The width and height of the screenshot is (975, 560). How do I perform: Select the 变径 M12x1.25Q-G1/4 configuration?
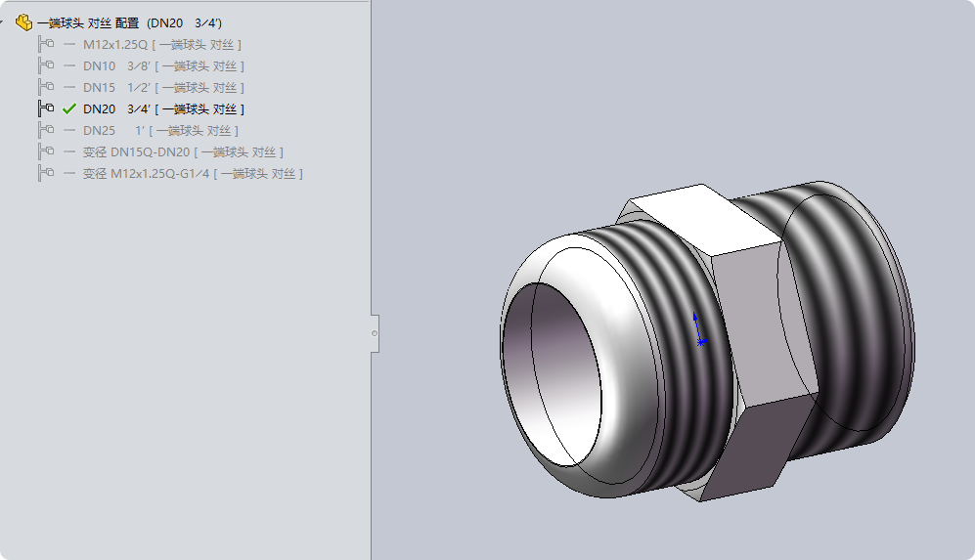coord(193,174)
